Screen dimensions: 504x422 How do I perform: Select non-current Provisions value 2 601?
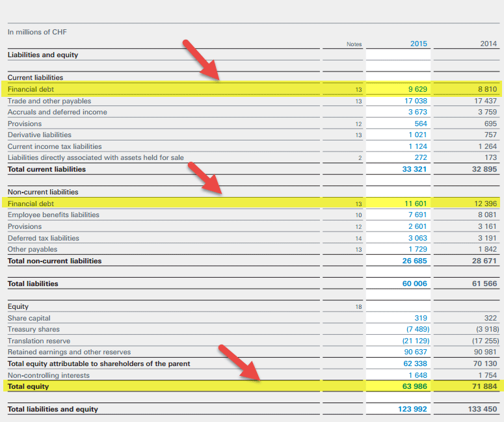pos(418,226)
